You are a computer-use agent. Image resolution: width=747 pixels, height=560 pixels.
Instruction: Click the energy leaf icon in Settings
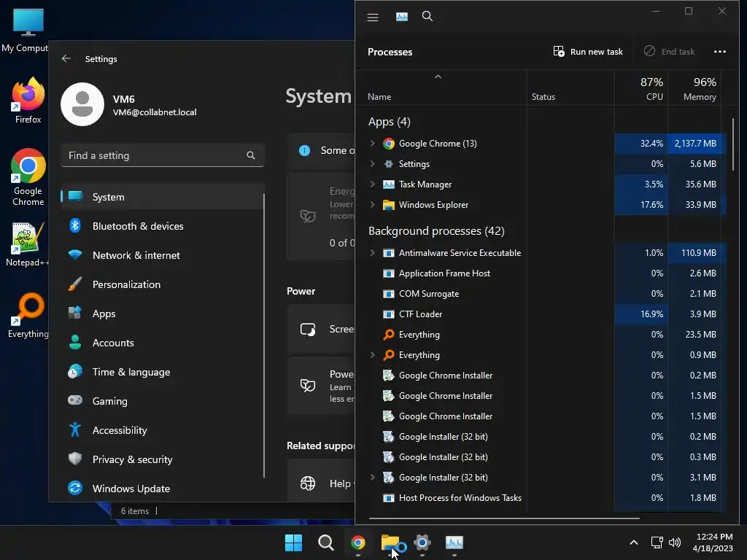pos(308,216)
